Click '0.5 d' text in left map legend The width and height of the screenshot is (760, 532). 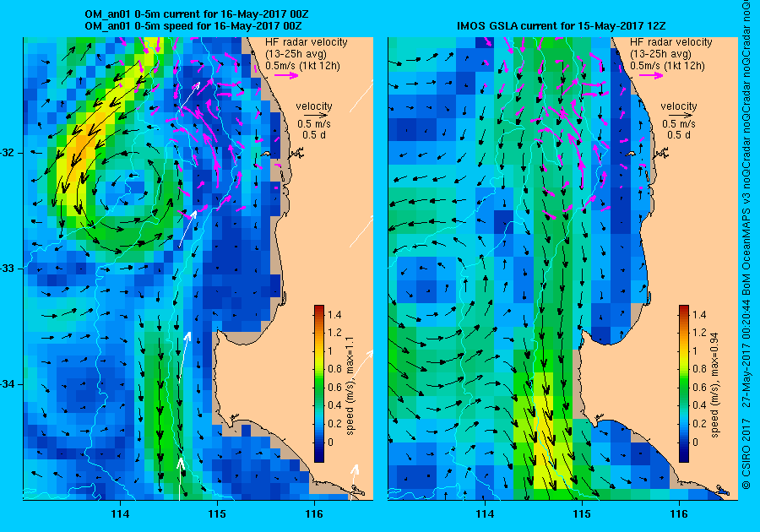click(x=314, y=135)
